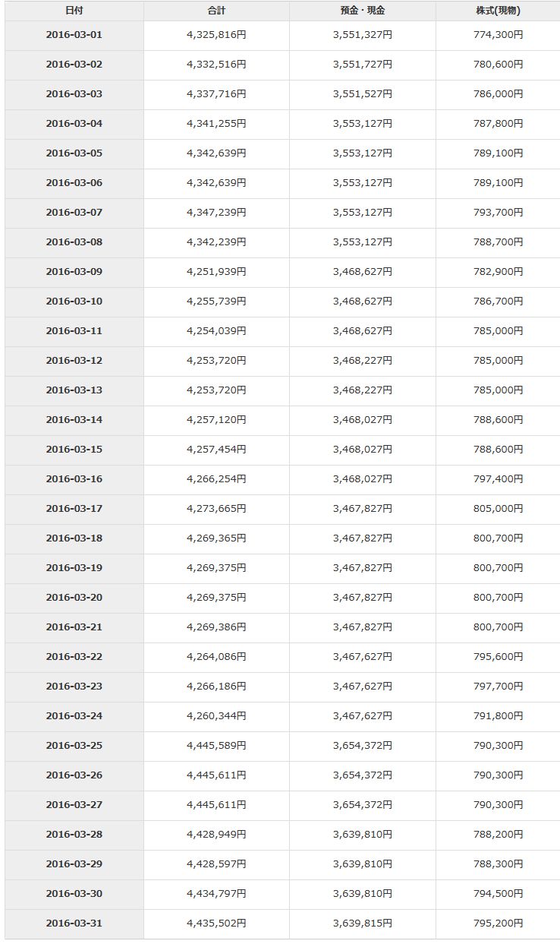Select the 2016-03-25 date cell
This screenshot has height=944, width=560.
[74, 746]
